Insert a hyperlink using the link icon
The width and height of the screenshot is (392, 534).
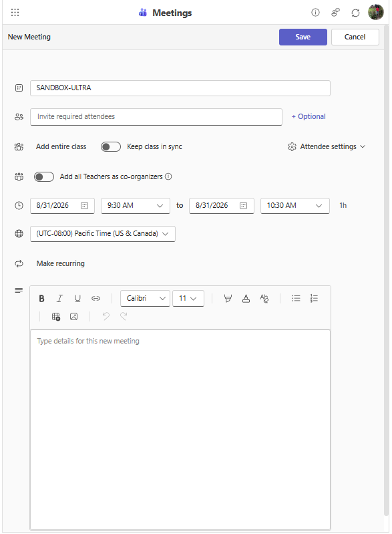click(x=95, y=298)
